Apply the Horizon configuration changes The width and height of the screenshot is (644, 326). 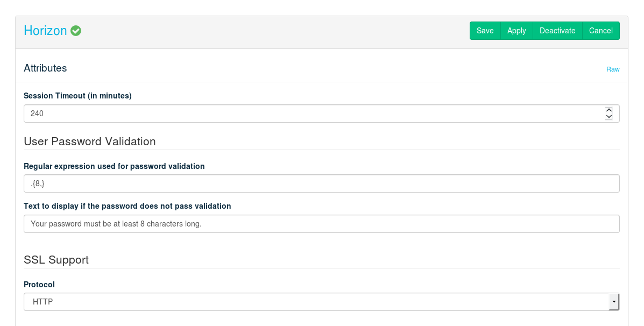[516, 31]
